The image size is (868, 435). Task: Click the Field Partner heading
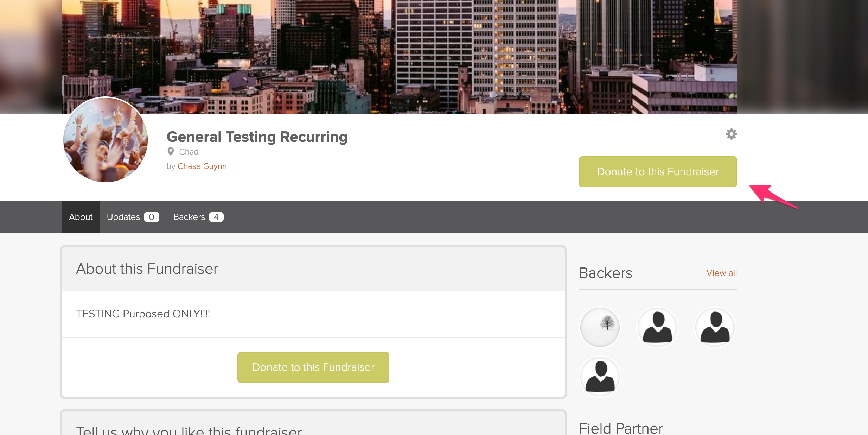[621, 428]
